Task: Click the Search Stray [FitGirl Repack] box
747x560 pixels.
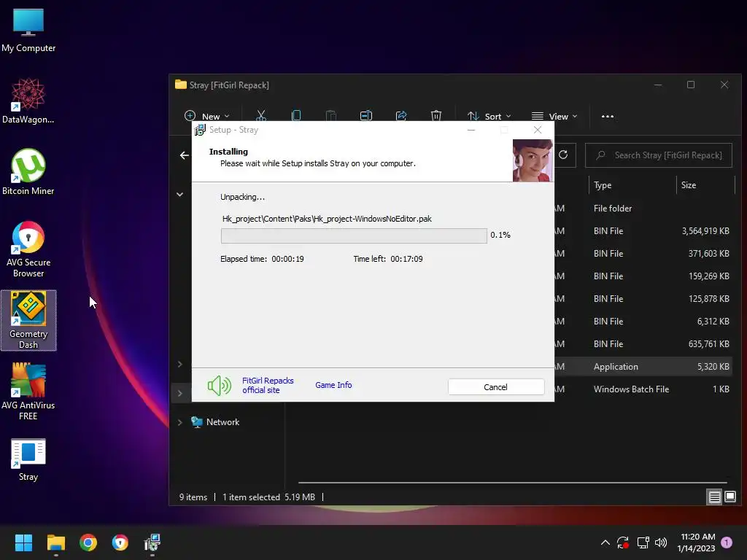Action: coord(659,155)
